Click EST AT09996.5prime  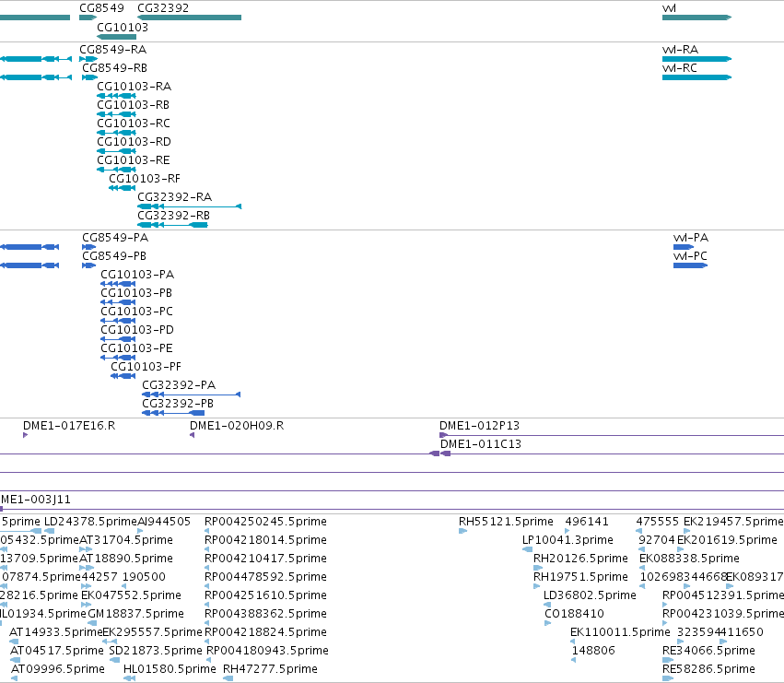58,670
